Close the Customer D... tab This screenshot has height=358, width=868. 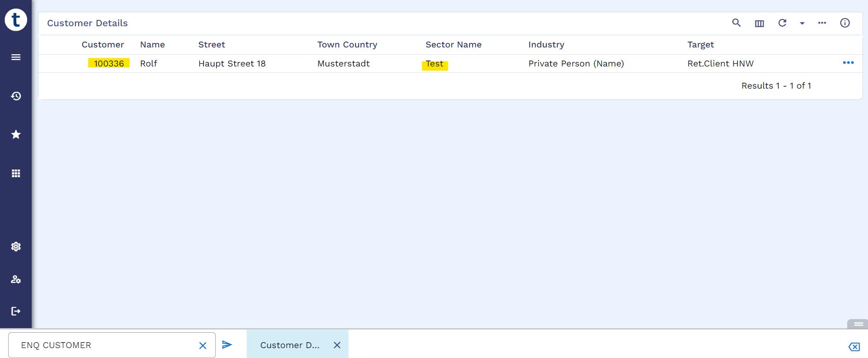point(337,345)
